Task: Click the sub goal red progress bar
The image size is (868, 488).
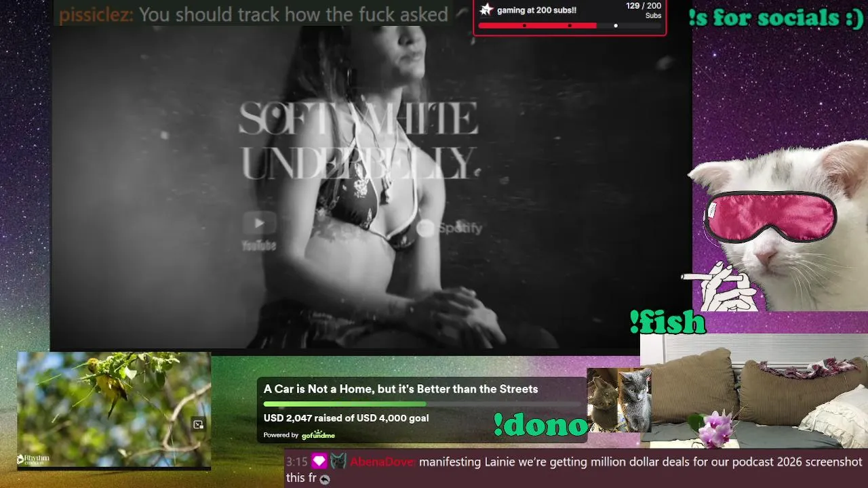Action: pyautogui.click(x=570, y=26)
